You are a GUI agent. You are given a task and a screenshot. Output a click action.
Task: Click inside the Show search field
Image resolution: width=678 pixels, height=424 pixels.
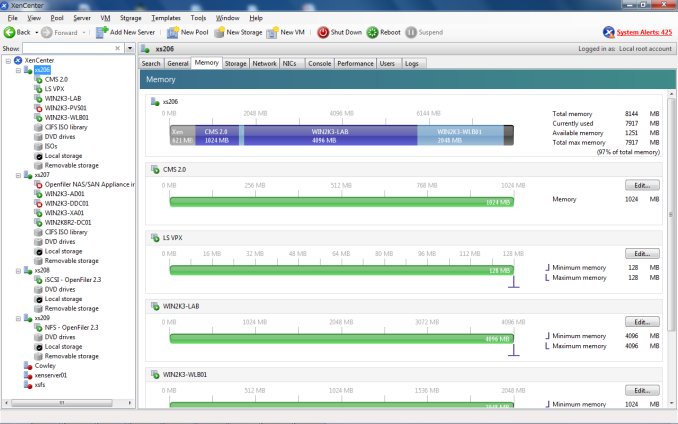[x=68, y=48]
